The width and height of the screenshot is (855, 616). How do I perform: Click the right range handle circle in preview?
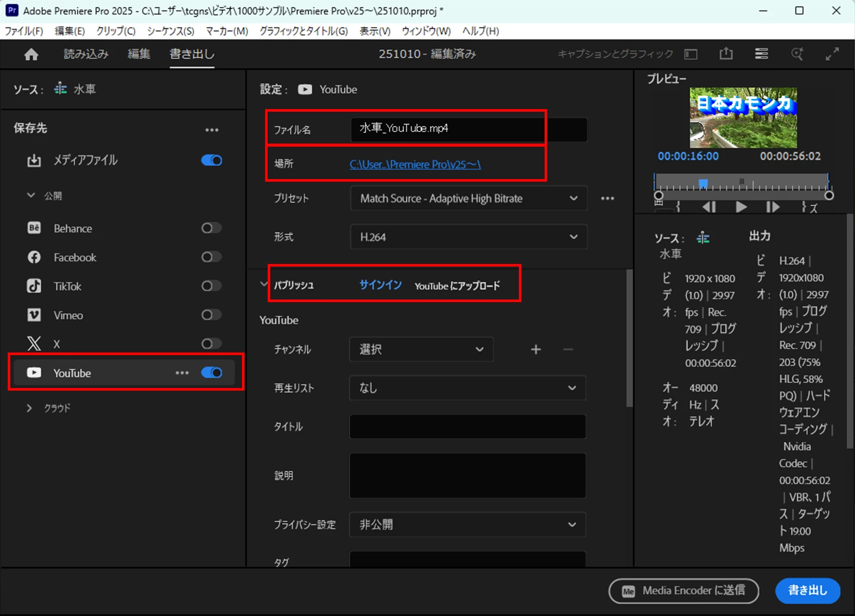[829, 196]
